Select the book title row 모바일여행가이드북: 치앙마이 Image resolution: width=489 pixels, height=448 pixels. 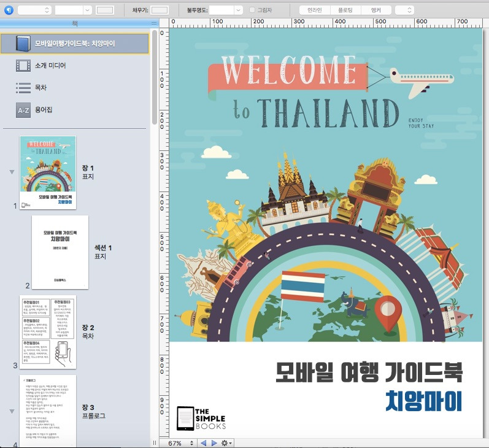point(74,44)
